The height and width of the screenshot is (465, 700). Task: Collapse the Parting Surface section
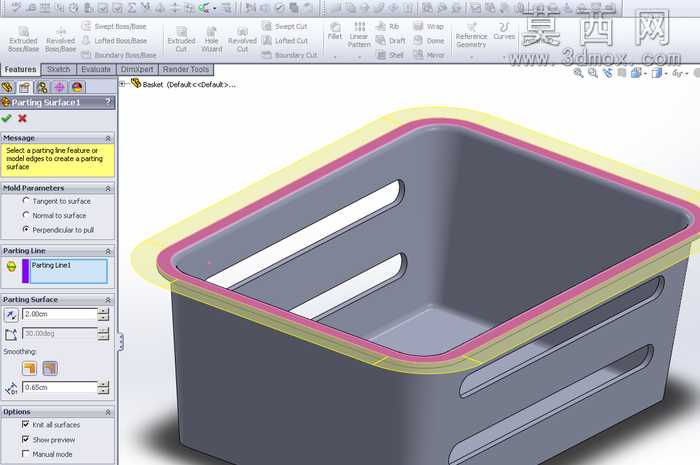click(x=108, y=300)
